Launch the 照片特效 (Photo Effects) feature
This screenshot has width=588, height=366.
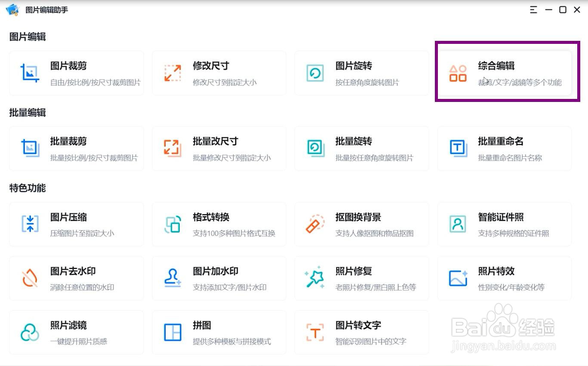pyautogui.click(x=504, y=278)
